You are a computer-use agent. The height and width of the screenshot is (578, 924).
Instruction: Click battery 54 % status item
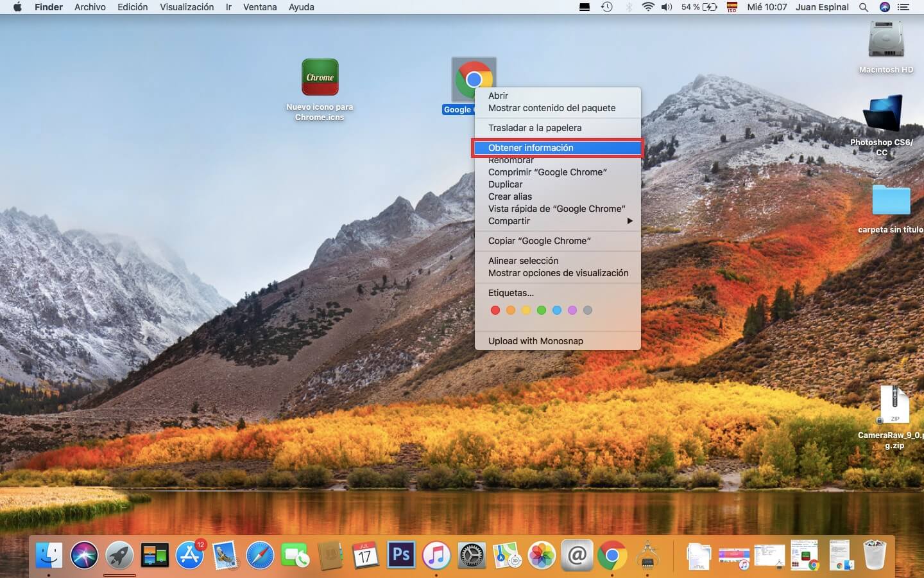[x=699, y=7]
